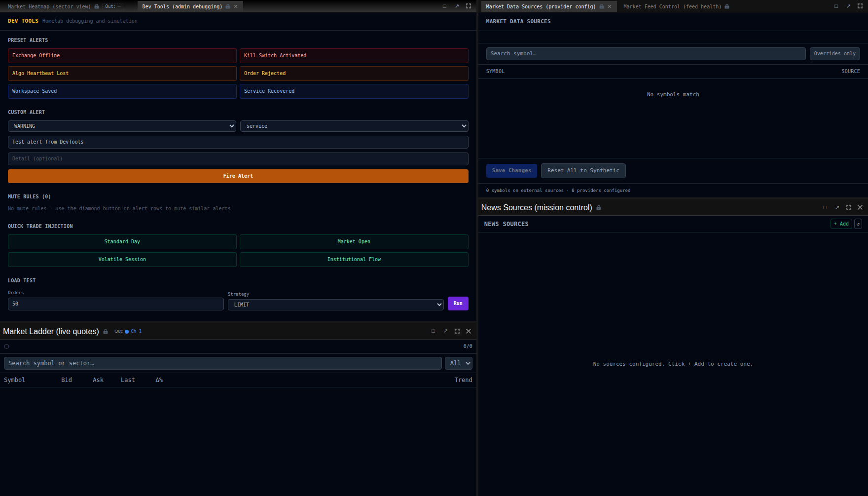Image resolution: width=868 pixels, height=496 pixels.
Task: Select the Dev Tools tab
Action: click(182, 6)
